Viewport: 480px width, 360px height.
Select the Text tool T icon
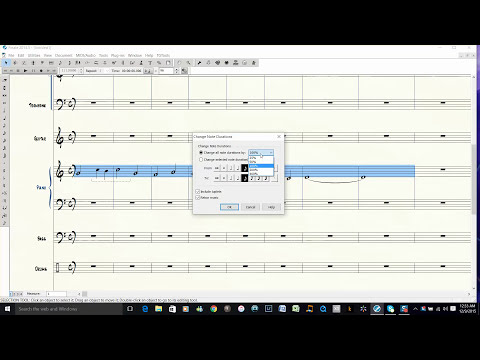coord(150,63)
